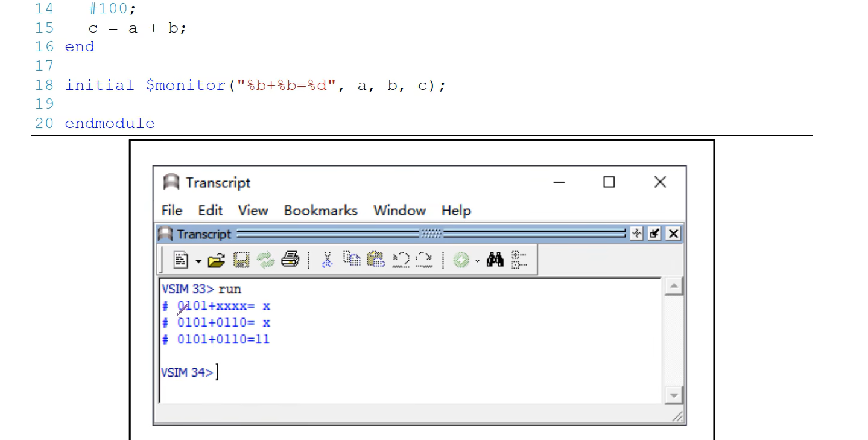868x440 pixels.
Task: Maximize the Transcript window
Action: pyautogui.click(x=609, y=182)
